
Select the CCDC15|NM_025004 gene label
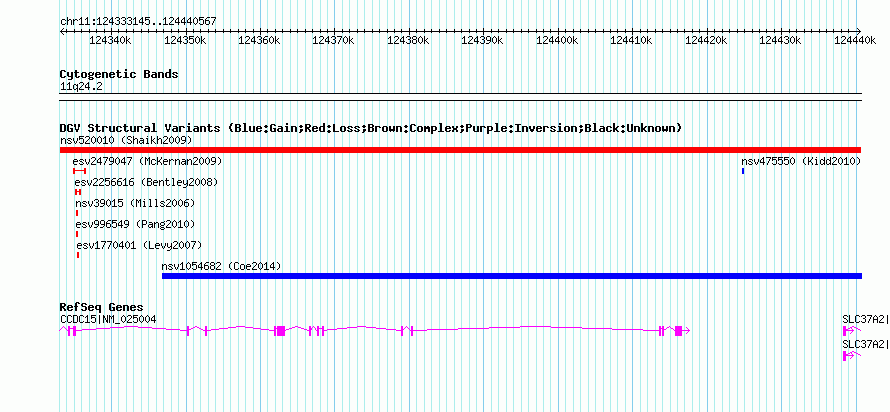click(108, 319)
